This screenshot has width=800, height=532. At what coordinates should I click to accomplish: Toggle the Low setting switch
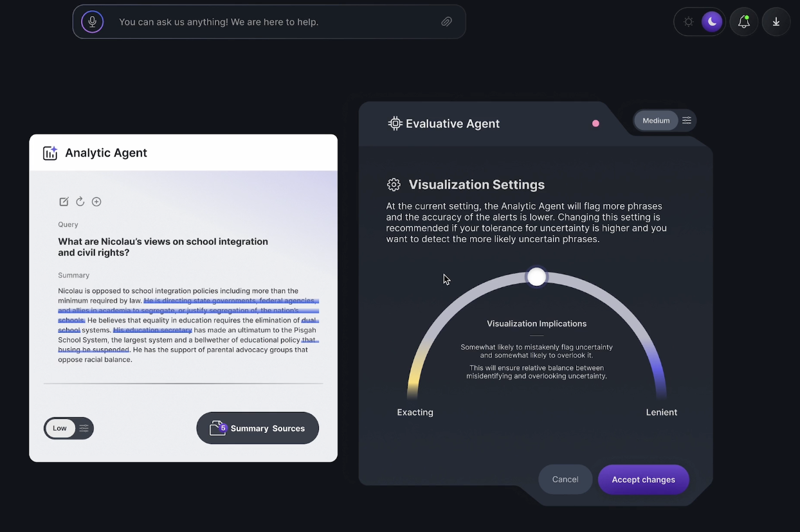click(x=60, y=429)
